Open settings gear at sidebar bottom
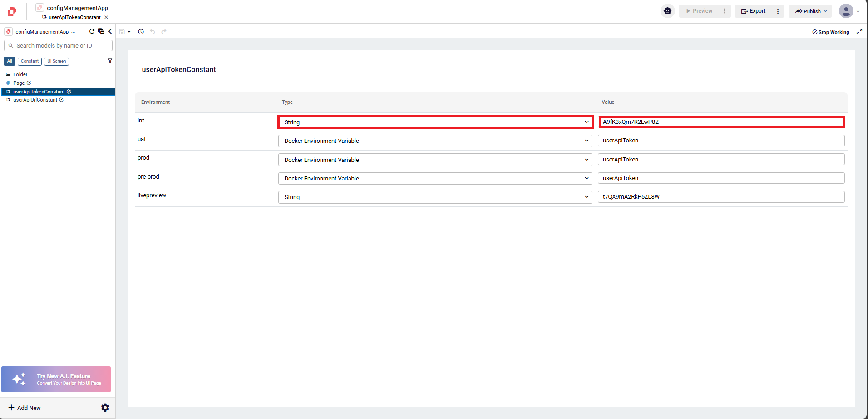The height and width of the screenshot is (419, 868). (x=105, y=408)
